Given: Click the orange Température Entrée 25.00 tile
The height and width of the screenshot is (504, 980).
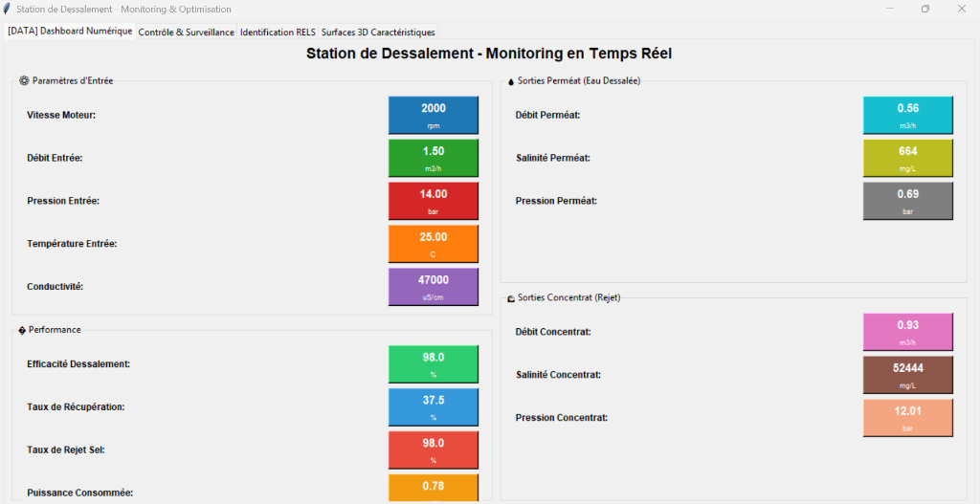Looking at the screenshot, I should coord(434,244).
